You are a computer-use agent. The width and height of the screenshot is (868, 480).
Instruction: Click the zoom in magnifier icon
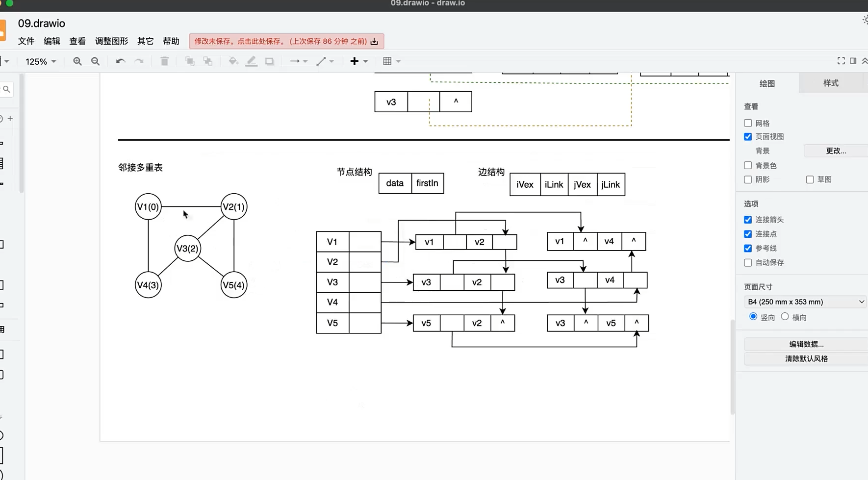point(77,61)
